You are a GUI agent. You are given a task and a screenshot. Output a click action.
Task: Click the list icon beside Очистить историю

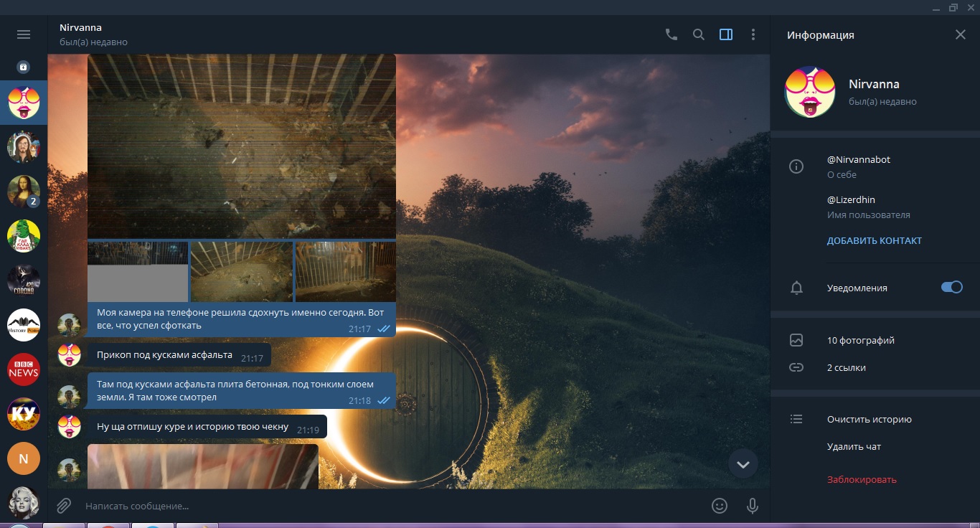[796, 419]
